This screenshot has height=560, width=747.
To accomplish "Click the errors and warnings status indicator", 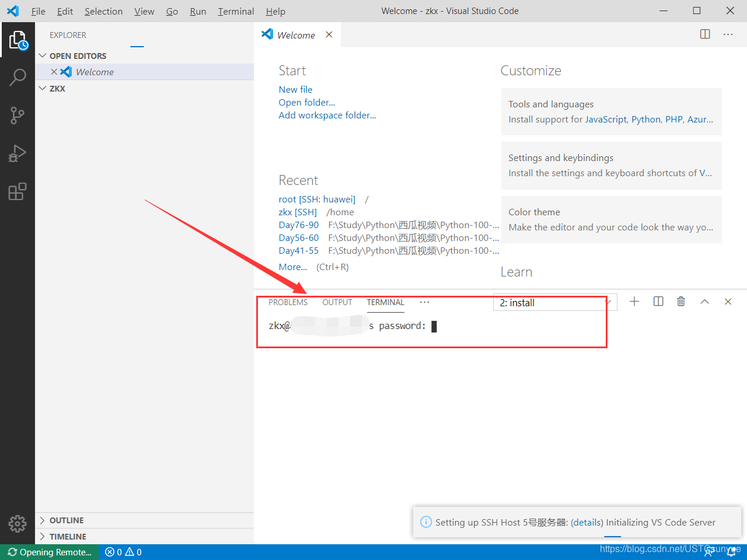I will pos(123,552).
